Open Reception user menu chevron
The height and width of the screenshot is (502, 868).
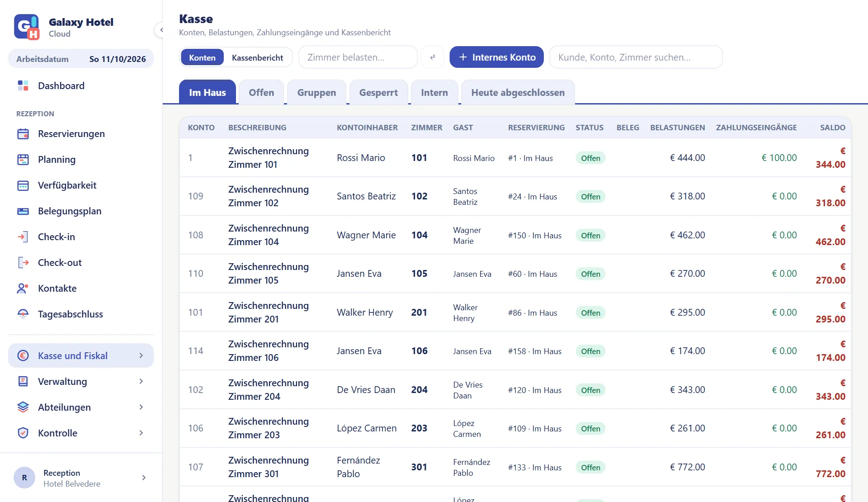pyautogui.click(x=144, y=478)
